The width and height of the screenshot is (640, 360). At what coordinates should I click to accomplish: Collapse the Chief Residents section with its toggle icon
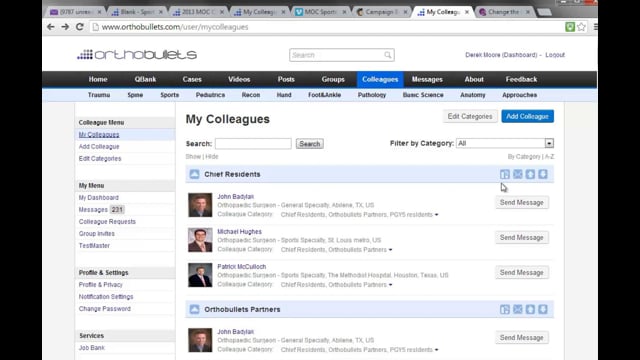194,174
